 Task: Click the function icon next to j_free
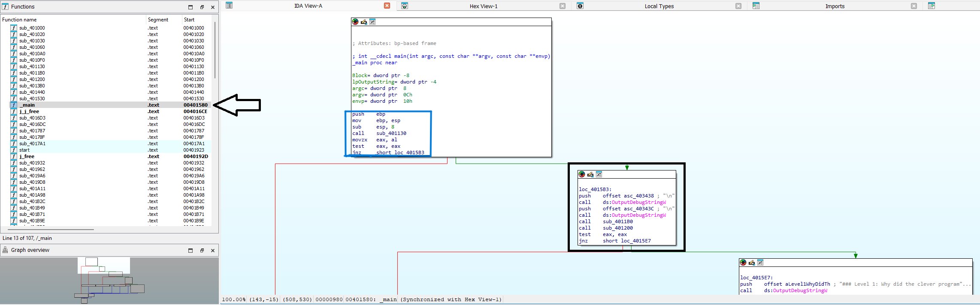click(x=14, y=156)
